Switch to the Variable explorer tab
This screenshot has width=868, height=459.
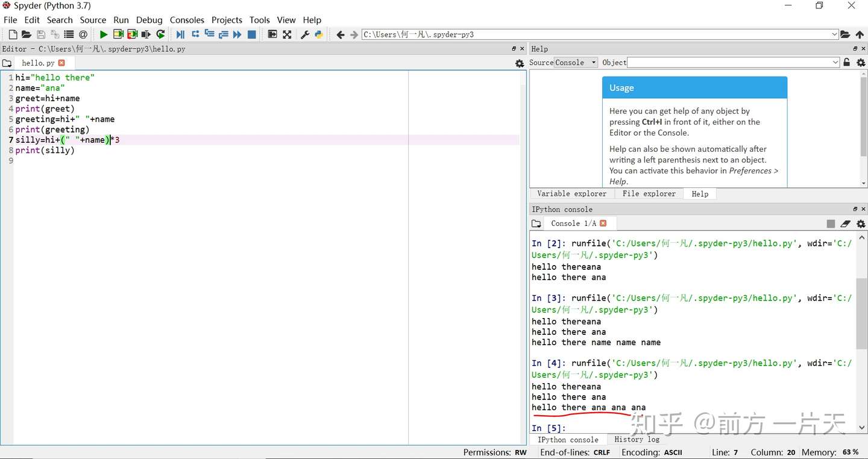click(x=571, y=194)
